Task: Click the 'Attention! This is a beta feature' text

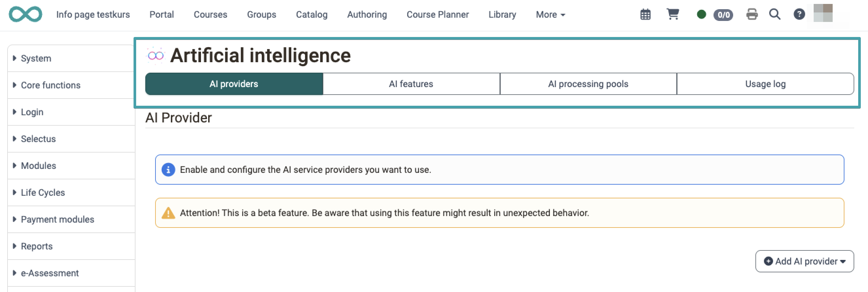Action: point(385,213)
